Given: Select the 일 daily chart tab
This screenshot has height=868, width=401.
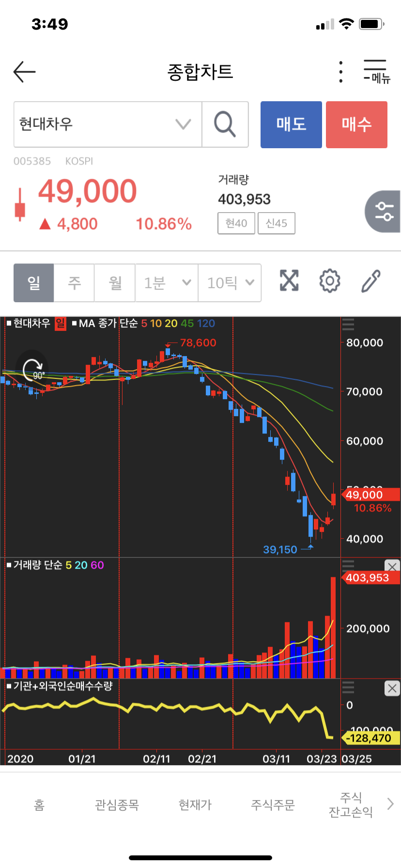Looking at the screenshot, I should tap(33, 282).
